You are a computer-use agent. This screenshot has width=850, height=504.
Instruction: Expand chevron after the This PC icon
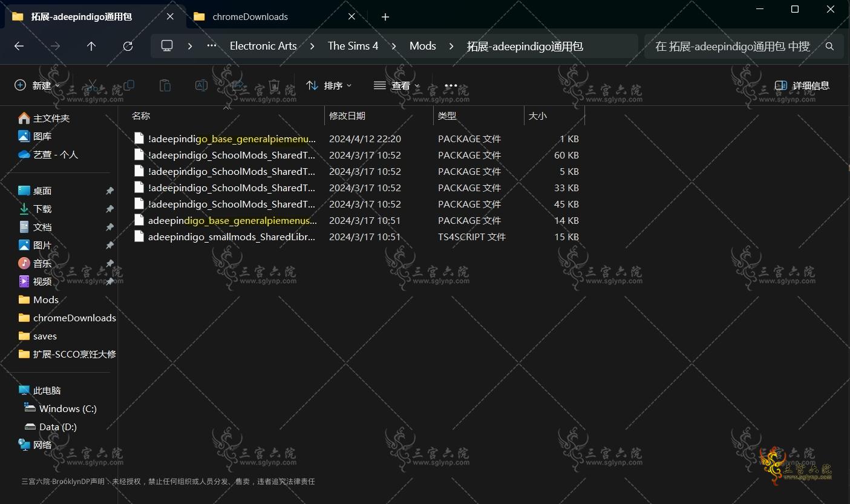pos(190,46)
